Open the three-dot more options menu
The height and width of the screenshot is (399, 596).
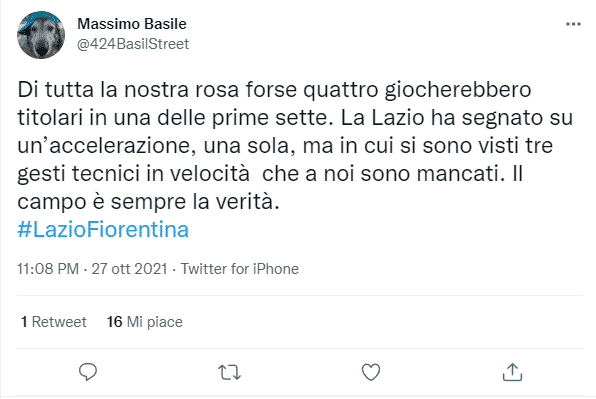click(573, 24)
